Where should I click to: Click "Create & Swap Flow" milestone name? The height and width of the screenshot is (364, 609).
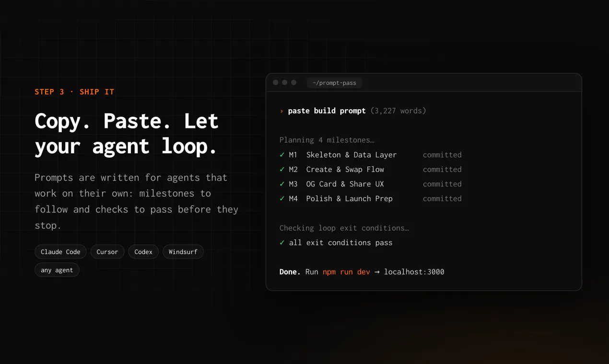[x=345, y=170]
